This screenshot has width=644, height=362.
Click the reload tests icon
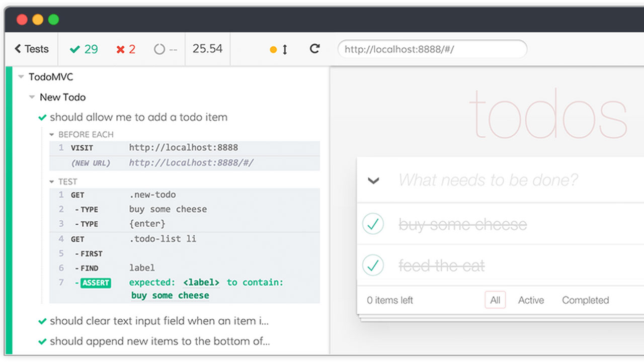[314, 49]
